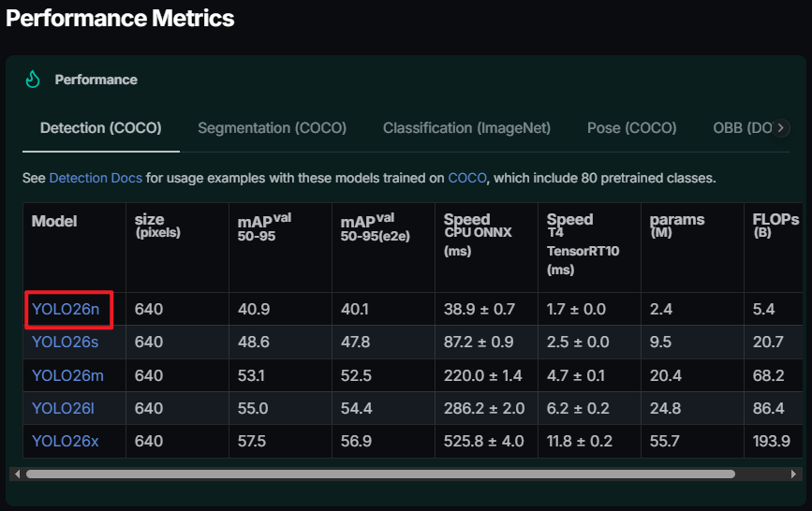The width and height of the screenshot is (812, 511).
Task: Click the 193.9 FLOPs value
Action: 771,441
